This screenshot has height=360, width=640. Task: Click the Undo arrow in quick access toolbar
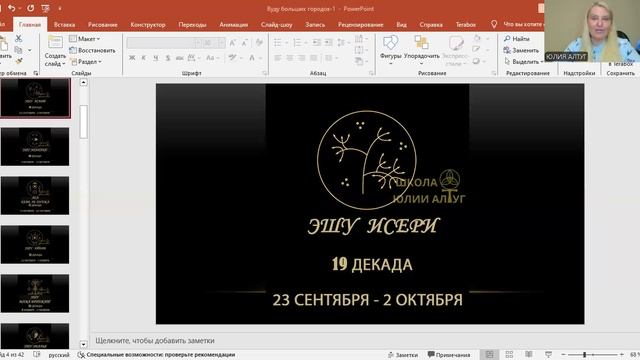click(x=11, y=8)
